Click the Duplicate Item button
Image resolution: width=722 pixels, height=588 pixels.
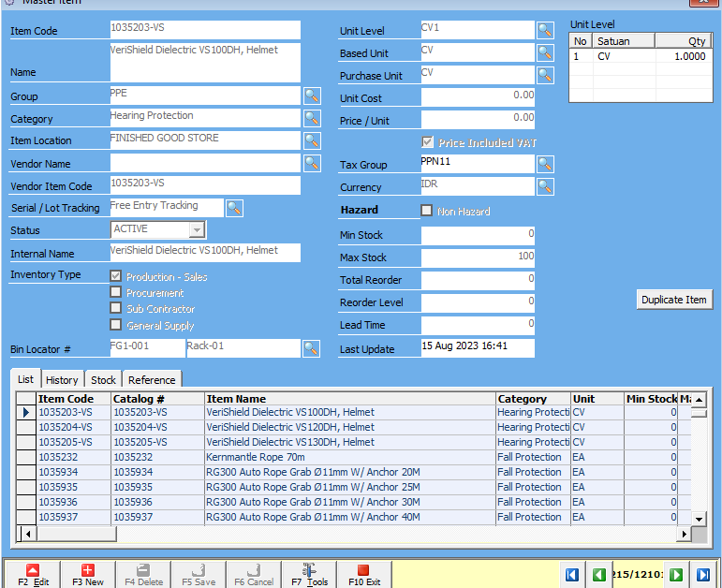[x=674, y=300]
